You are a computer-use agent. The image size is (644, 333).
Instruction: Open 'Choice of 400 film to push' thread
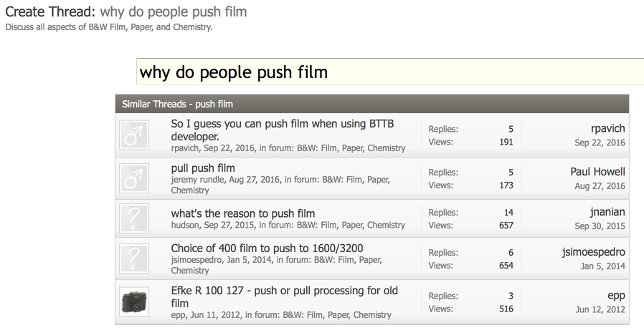pos(267,248)
